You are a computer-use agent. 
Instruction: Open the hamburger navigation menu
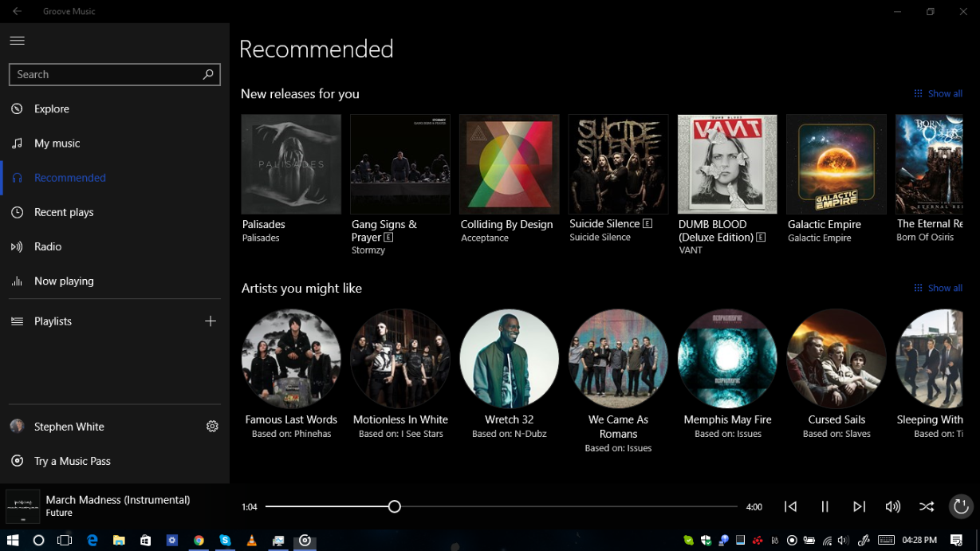click(x=17, y=41)
